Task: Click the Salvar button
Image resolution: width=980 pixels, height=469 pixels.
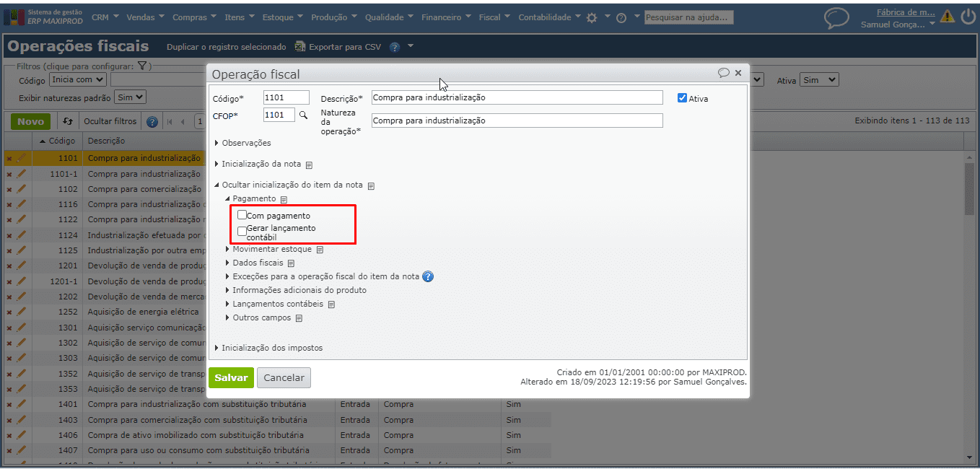Action: coord(231,377)
